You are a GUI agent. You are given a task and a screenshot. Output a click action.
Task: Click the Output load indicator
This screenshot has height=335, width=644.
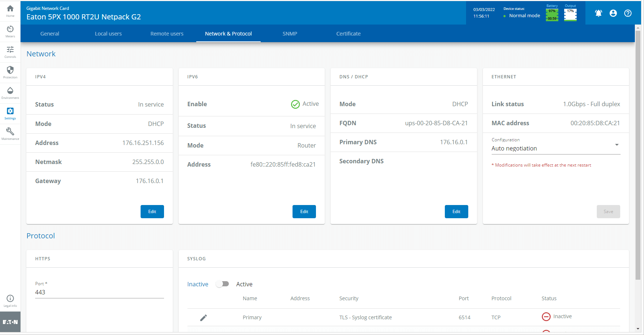pyautogui.click(x=570, y=15)
